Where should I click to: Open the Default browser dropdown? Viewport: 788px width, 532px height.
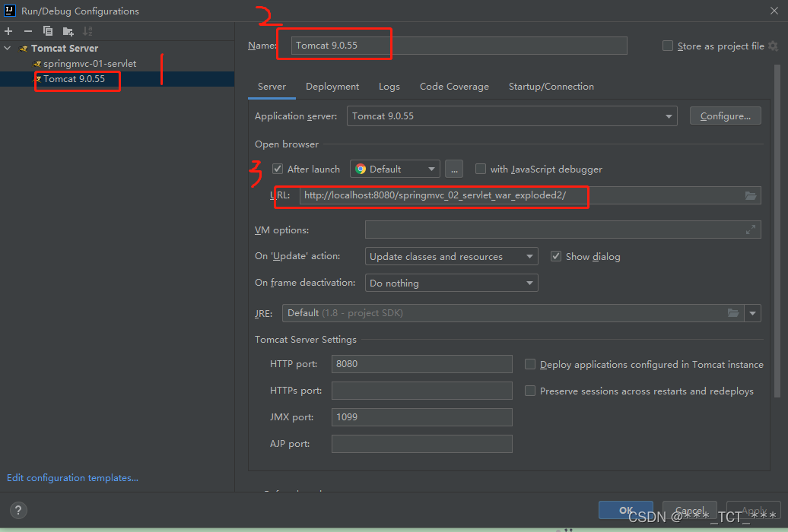(395, 169)
